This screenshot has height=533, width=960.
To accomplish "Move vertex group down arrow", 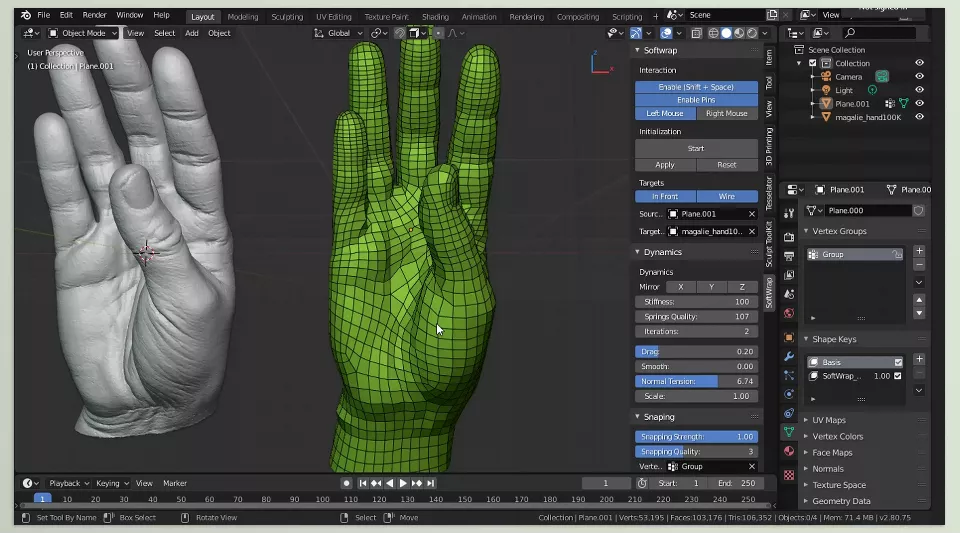I will tap(919, 313).
